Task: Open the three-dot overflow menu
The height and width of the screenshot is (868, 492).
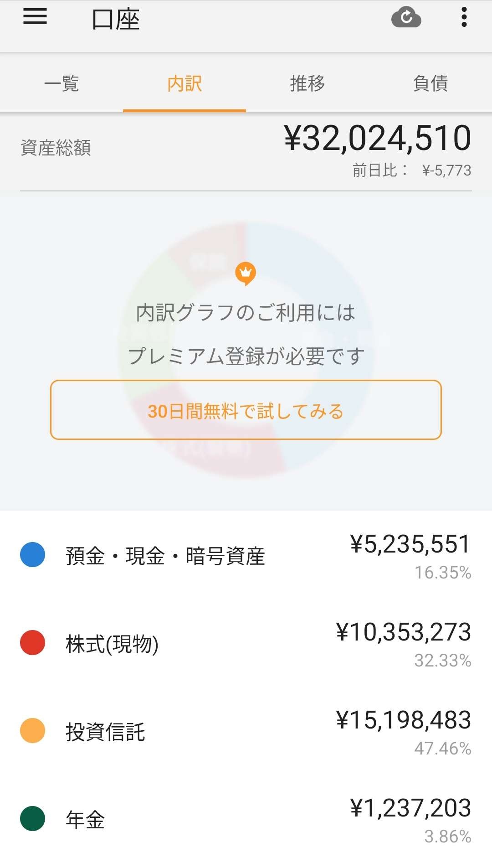Action: pos(464,17)
